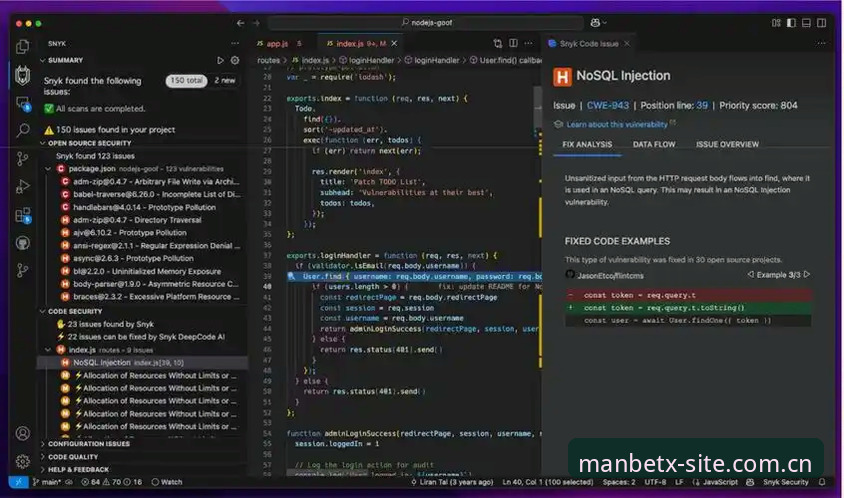
Task: Click the 150 total issues badge
Action: point(186,80)
